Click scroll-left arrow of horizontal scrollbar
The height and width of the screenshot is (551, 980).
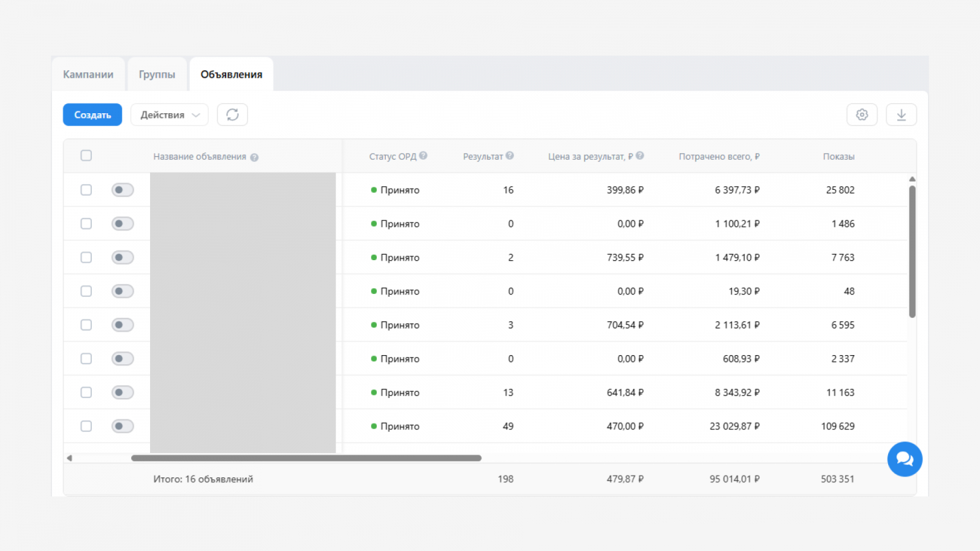(x=69, y=458)
